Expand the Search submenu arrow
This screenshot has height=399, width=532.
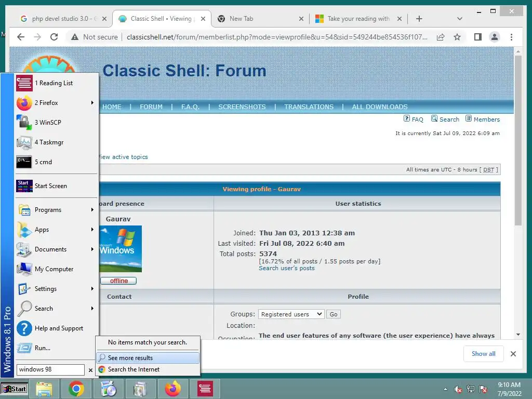92,309
